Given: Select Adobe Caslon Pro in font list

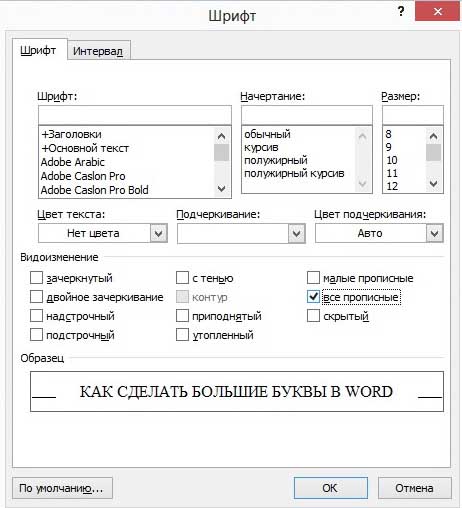Looking at the screenshot, I should click(x=83, y=176).
